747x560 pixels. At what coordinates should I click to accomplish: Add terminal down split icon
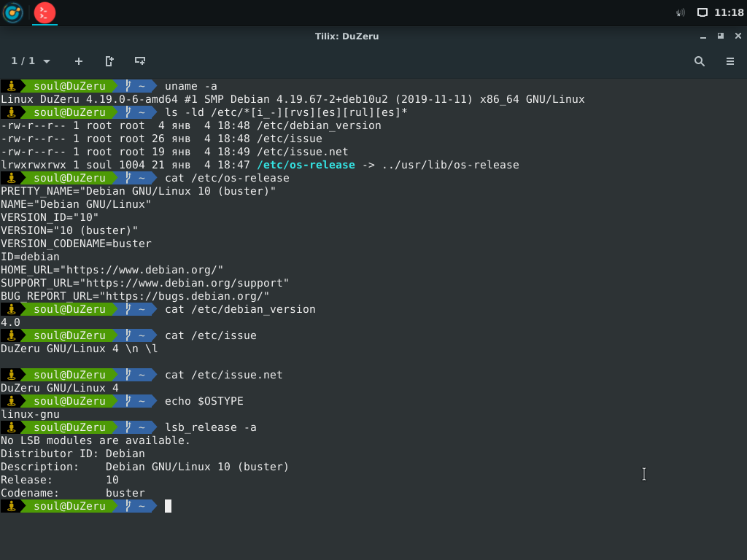[139, 61]
